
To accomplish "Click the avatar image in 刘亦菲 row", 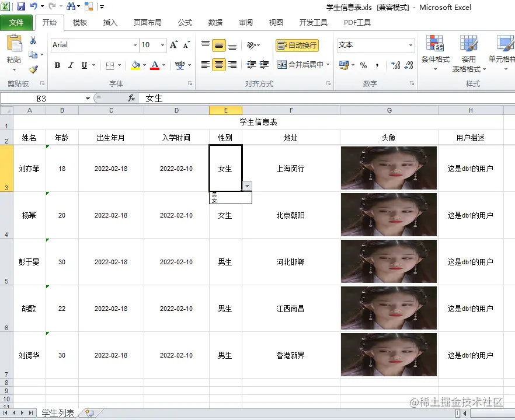I will click(389, 169).
